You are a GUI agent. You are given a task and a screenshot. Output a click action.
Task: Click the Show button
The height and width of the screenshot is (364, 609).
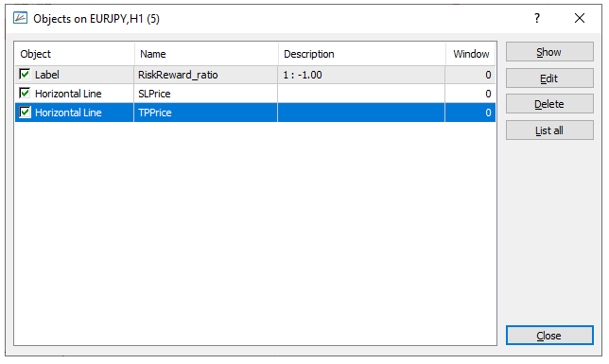tap(549, 52)
